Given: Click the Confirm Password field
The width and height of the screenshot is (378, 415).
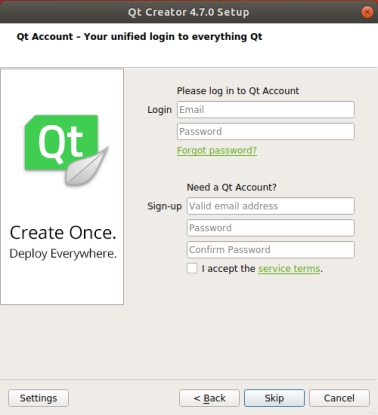Looking at the screenshot, I should pos(271,250).
